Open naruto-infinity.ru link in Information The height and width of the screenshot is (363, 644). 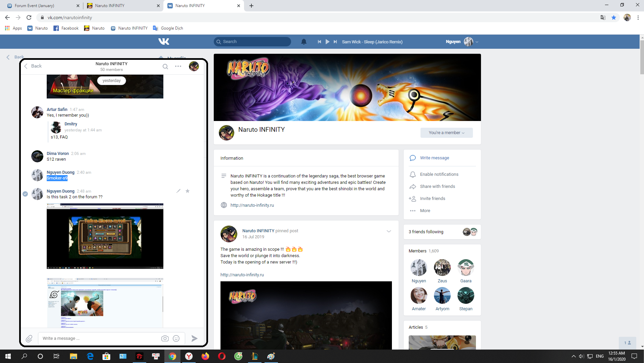(252, 205)
